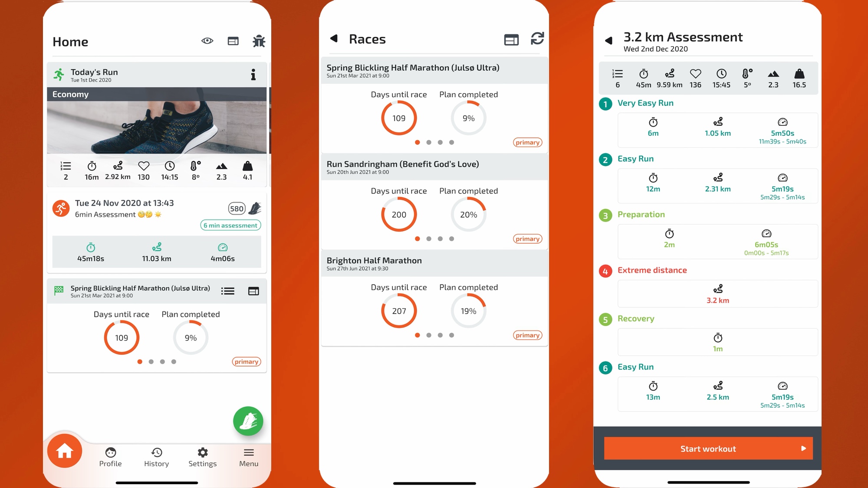
Task: Tap the floating green run action button
Action: click(248, 420)
